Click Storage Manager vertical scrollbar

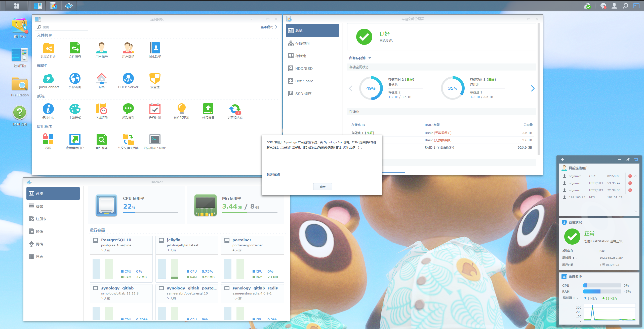point(539,89)
